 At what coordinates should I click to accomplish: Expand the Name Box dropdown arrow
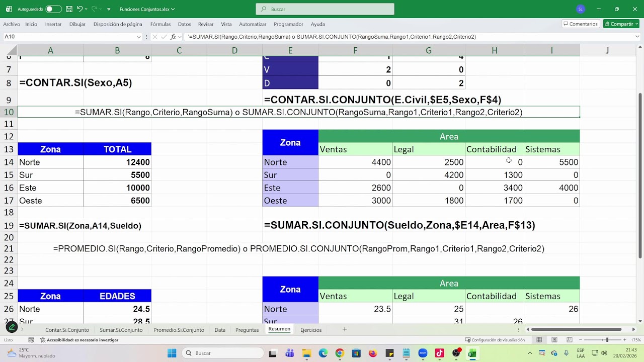point(139,37)
